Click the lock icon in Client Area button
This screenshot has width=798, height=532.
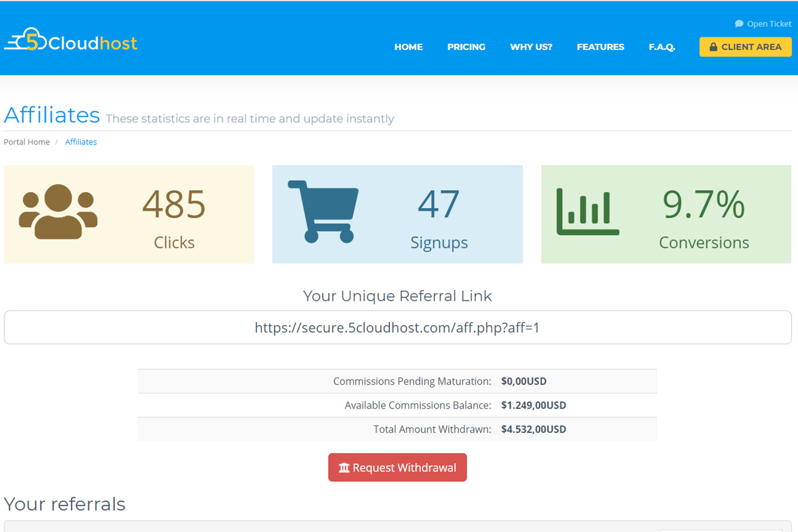pos(713,47)
